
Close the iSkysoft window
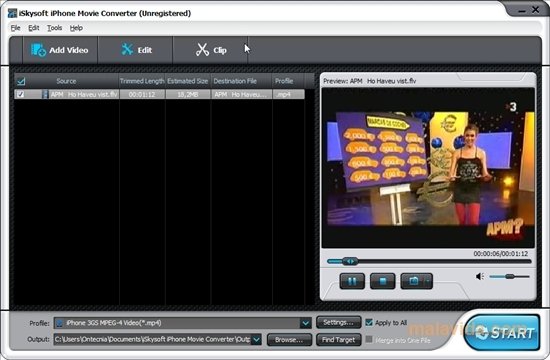point(536,10)
